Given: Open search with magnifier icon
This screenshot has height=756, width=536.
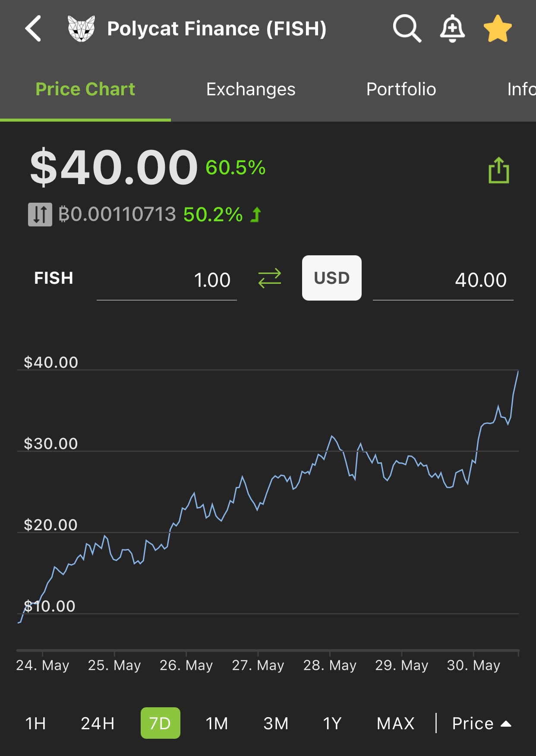Looking at the screenshot, I should [x=407, y=28].
